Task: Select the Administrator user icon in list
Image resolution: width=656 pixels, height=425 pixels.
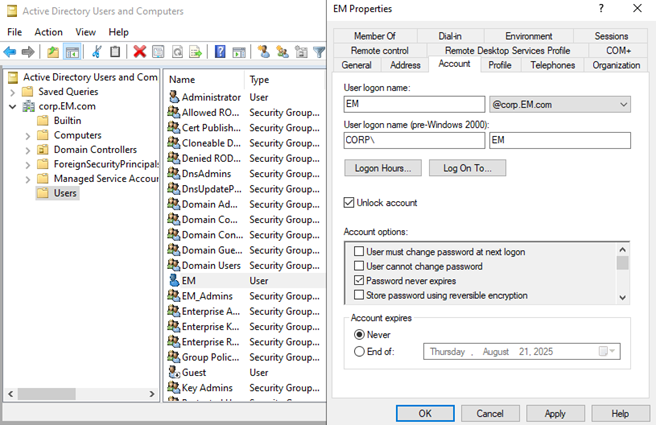Action: point(174,97)
